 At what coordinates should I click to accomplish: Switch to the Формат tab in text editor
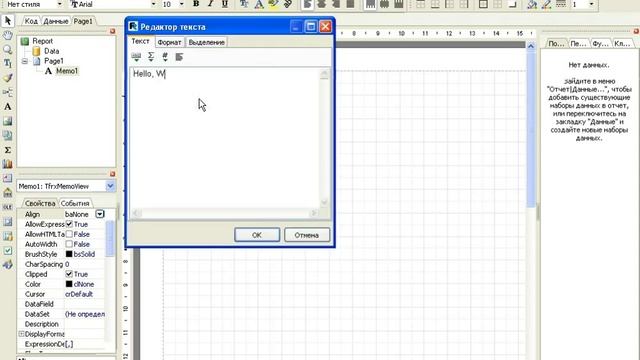(169, 42)
